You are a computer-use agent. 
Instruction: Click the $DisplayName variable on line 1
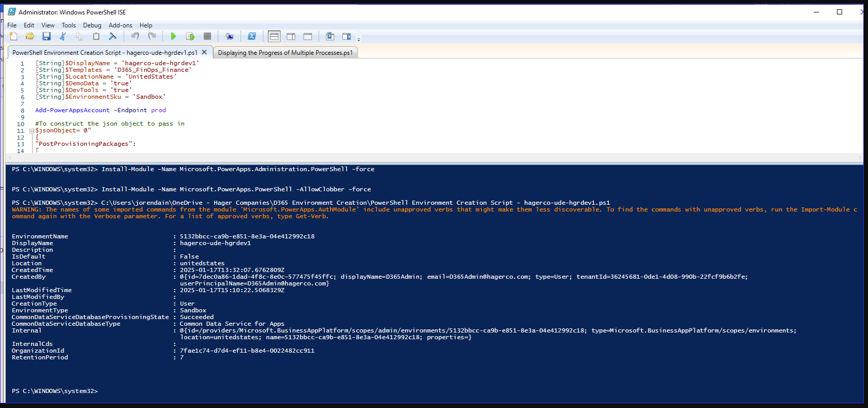(87, 63)
